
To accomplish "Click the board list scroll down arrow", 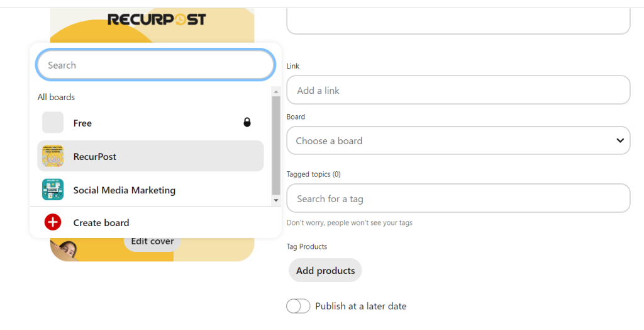I will click(x=276, y=200).
